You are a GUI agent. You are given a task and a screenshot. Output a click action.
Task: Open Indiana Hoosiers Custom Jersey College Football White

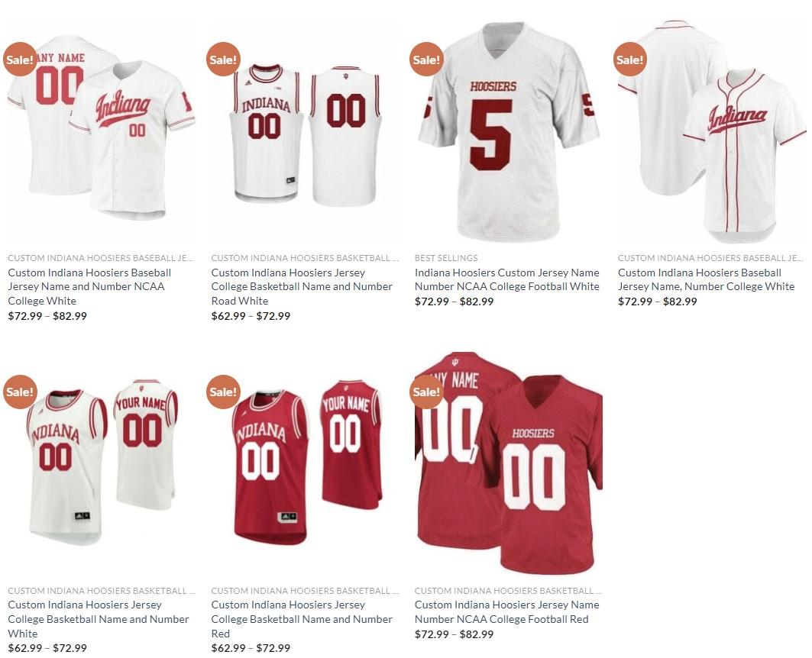507,279
